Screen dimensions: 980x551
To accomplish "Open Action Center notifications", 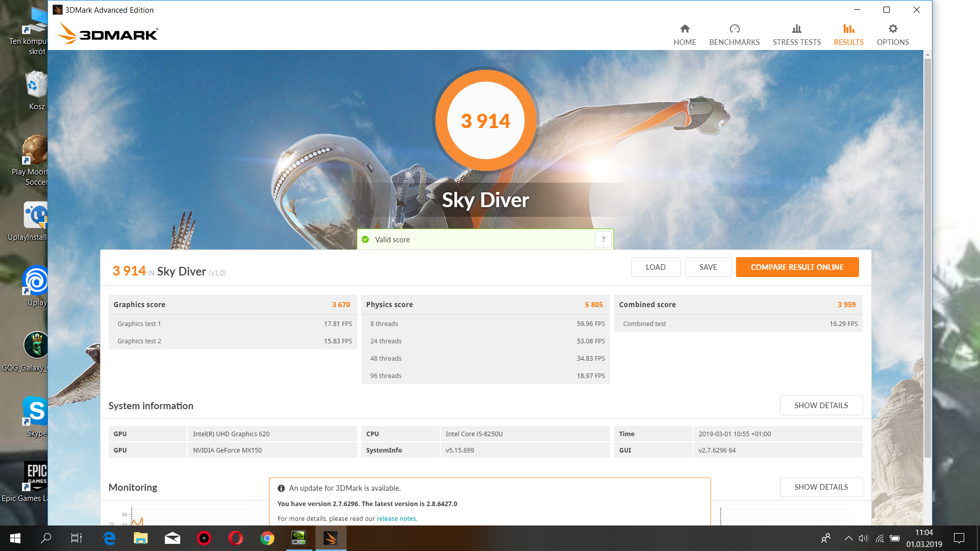I will click(959, 538).
